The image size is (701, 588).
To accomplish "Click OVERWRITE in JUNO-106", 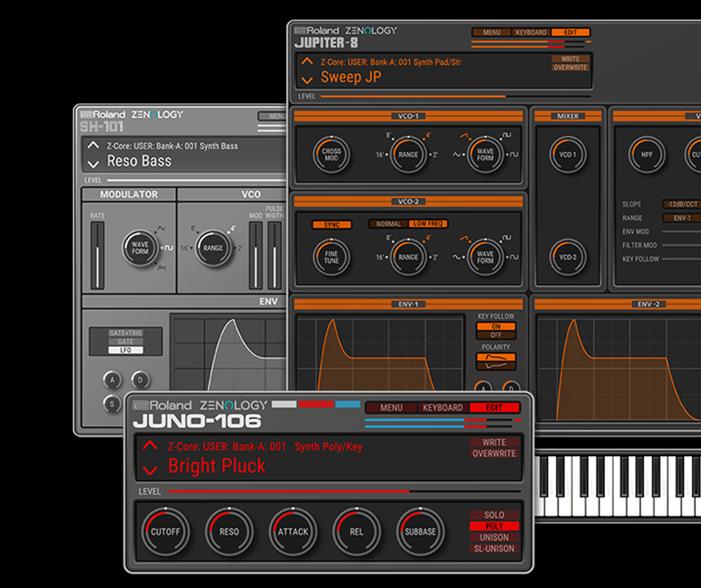I will point(494,454).
